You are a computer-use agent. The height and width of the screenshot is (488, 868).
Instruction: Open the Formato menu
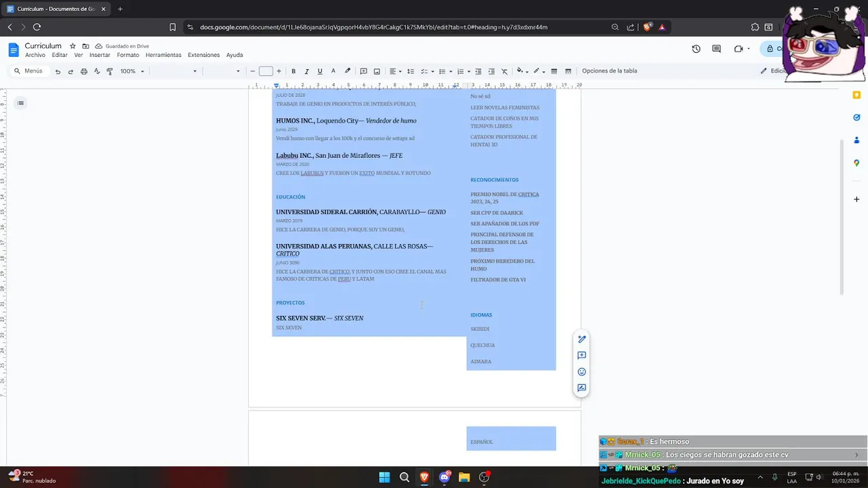click(128, 55)
